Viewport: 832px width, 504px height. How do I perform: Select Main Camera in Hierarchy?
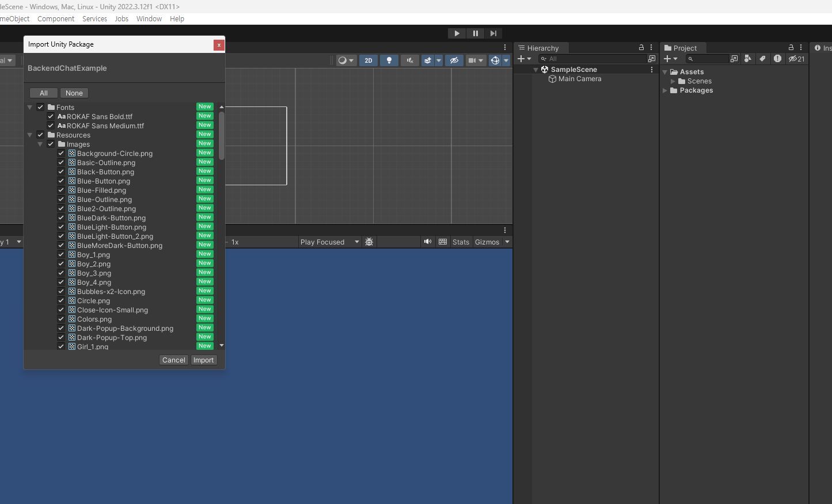(580, 79)
